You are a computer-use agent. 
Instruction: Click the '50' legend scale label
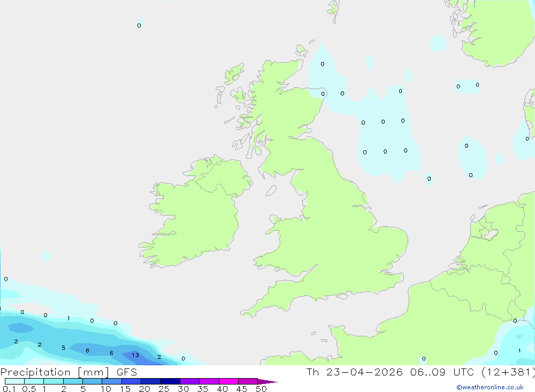tap(261, 389)
